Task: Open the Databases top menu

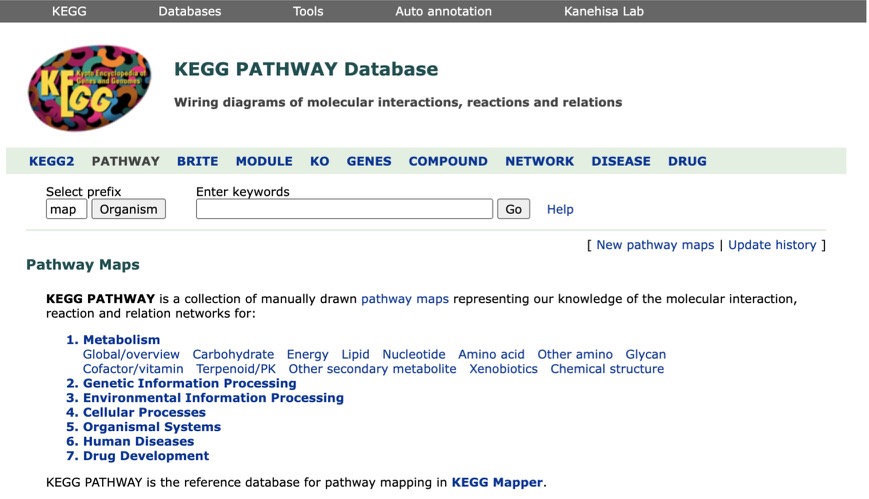Action: tap(190, 11)
